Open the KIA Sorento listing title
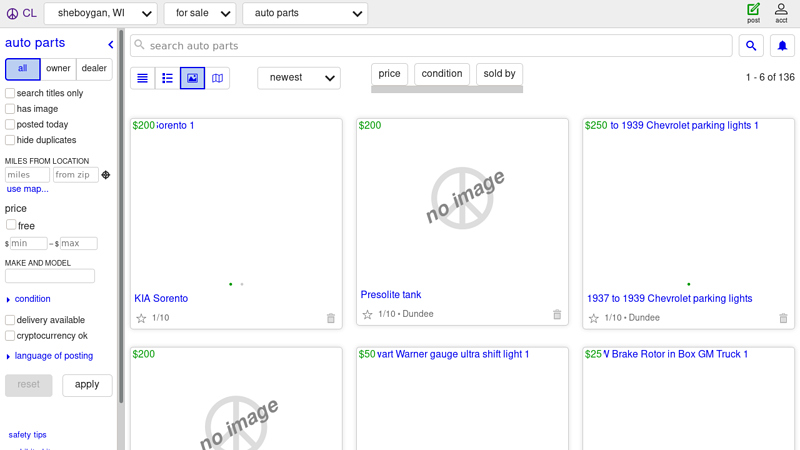The height and width of the screenshot is (450, 800). click(x=161, y=298)
